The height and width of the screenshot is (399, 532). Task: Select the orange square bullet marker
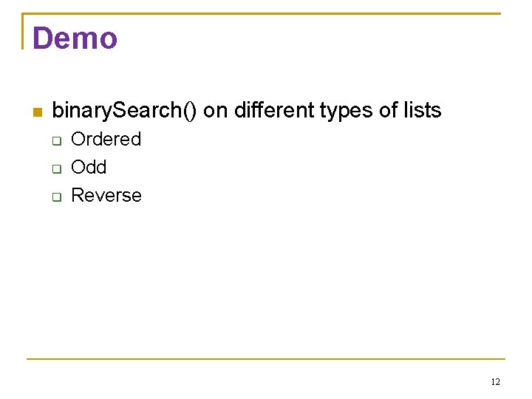tap(38, 112)
